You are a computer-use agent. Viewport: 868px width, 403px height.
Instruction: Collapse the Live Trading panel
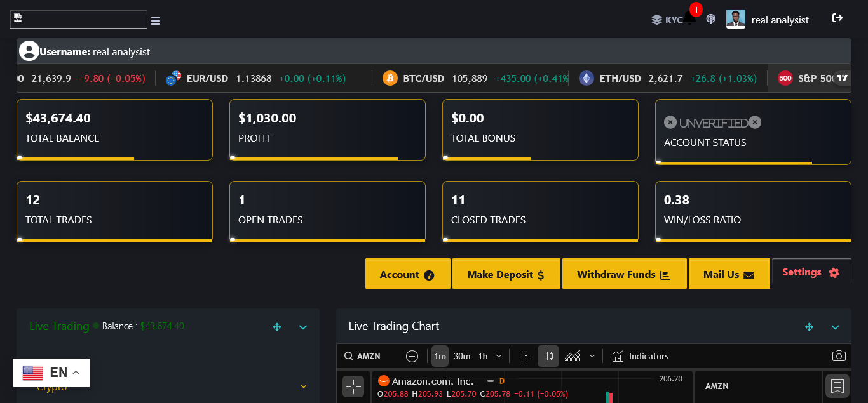coord(303,327)
